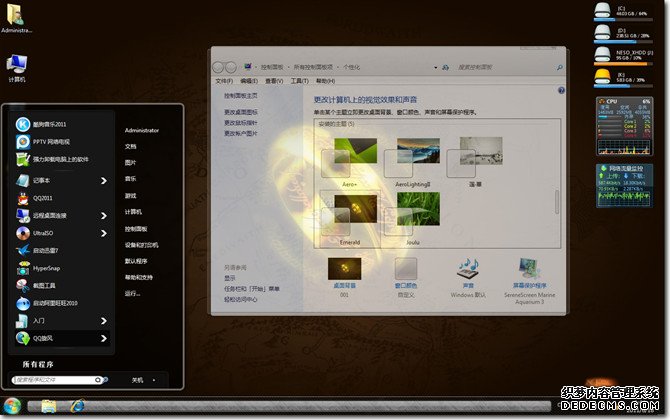Open the Screen Saver (屏幕保护程序) icon
Image resolution: width=670 pixels, height=420 pixels.
point(531,270)
